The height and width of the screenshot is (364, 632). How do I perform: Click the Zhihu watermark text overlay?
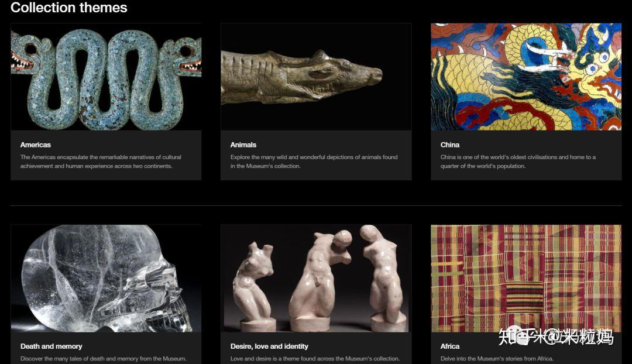pyautogui.click(x=556, y=337)
